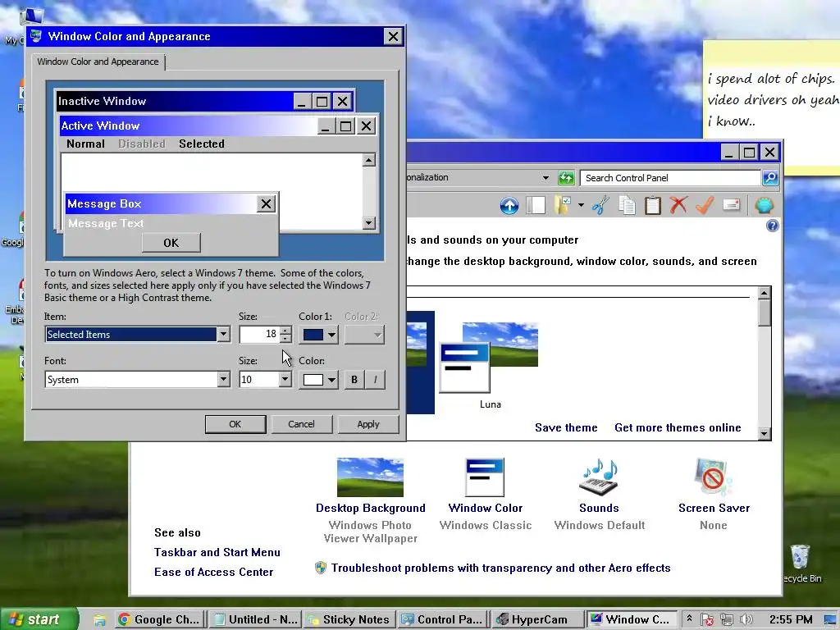
Task: Expand the address bar history dropdown arrow
Action: 546,178
